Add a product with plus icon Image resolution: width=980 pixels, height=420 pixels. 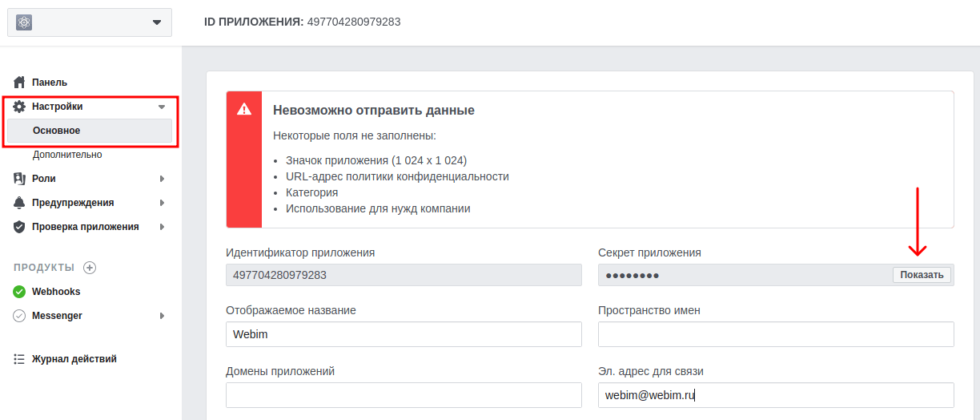pyautogui.click(x=90, y=268)
